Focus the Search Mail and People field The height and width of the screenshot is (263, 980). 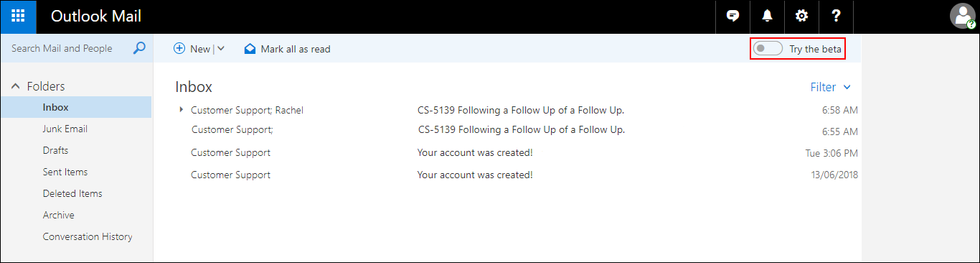click(x=69, y=48)
